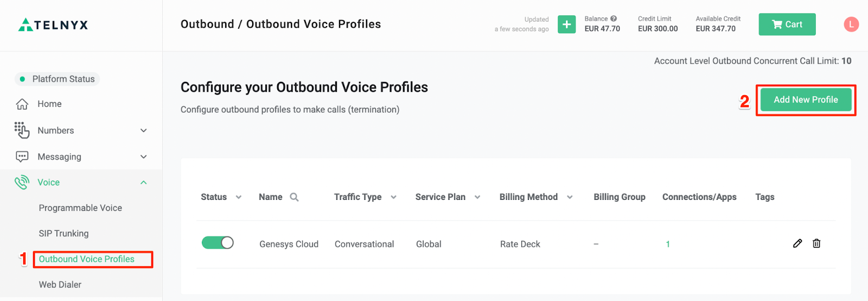
Task: Open Programmable Voice menu item
Action: (80, 208)
